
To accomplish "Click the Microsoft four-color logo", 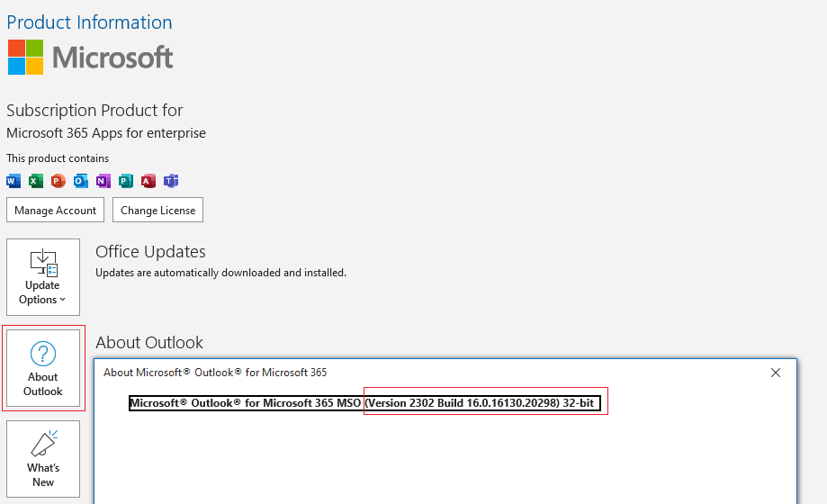I will [25, 58].
